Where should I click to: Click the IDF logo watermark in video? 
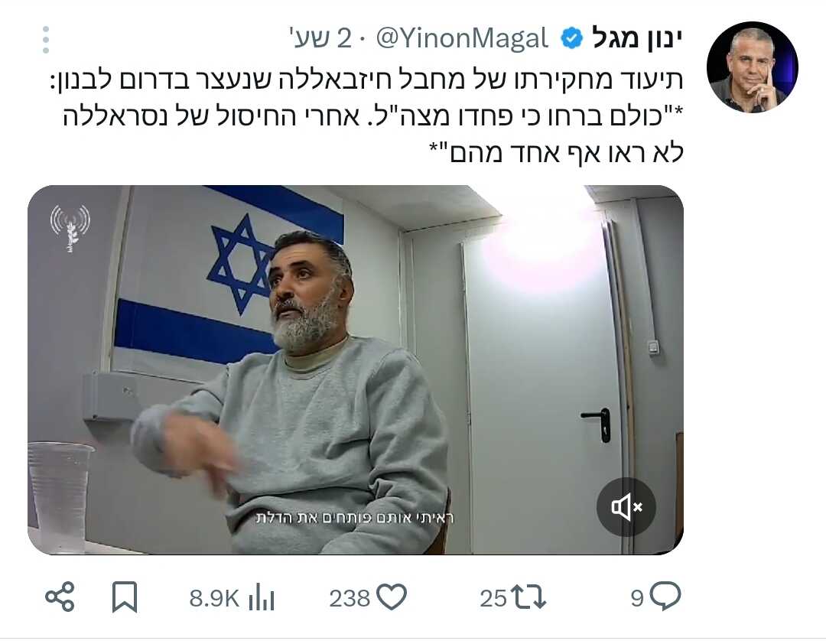(70, 228)
